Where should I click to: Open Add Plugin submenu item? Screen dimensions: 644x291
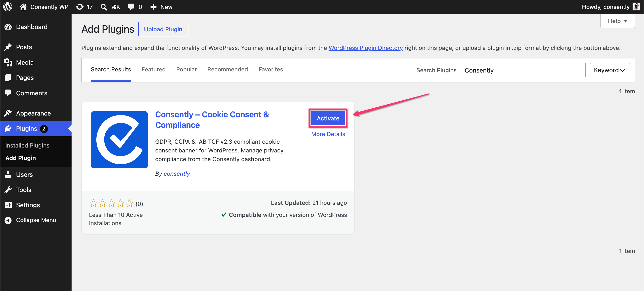pyautogui.click(x=21, y=158)
